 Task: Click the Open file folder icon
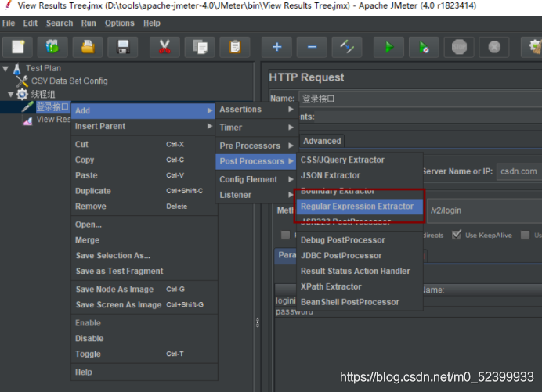pyautogui.click(x=88, y=47)
